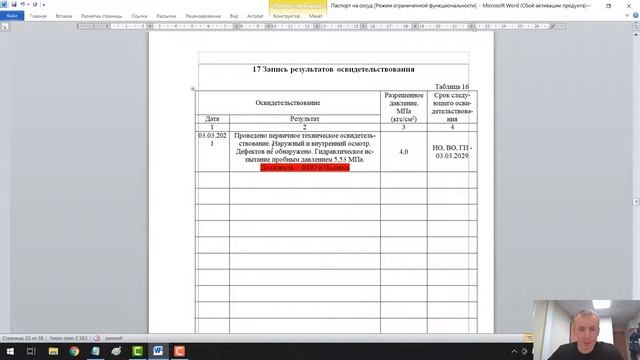The image size is (640, 360).
Task: Click the Проведено первичное техническое paragraph
Action: coord(304,147)
